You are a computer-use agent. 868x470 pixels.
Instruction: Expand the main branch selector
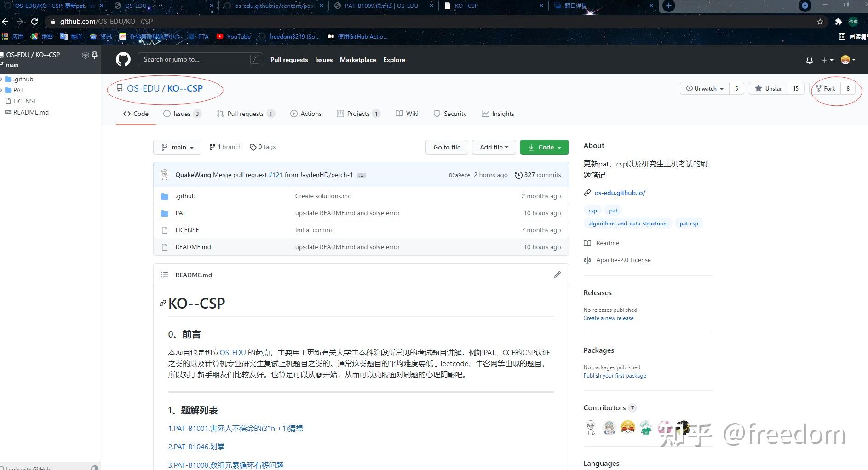point(177,147)
